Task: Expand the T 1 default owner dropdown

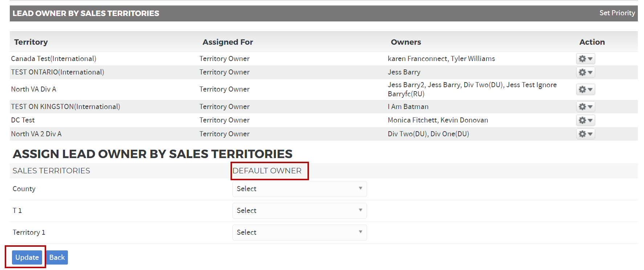Action: click(299, 211)
